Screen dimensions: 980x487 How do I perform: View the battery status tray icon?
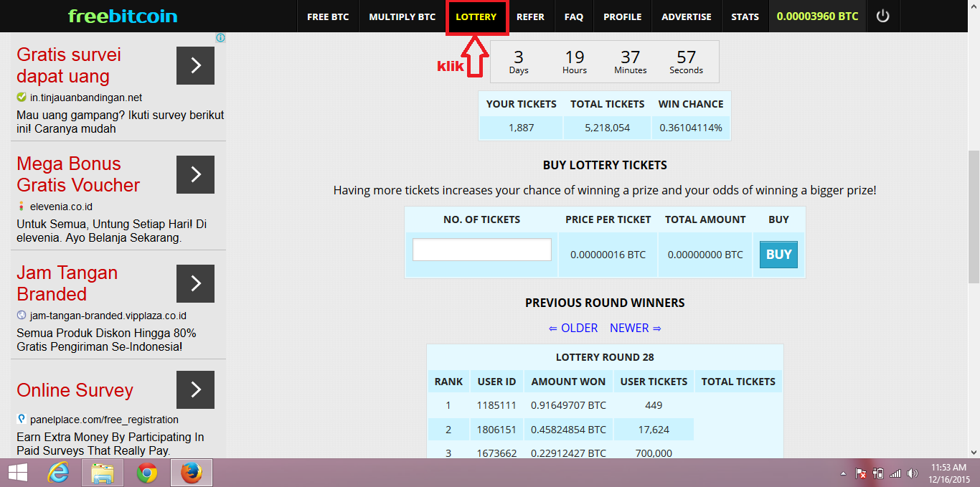878,473
